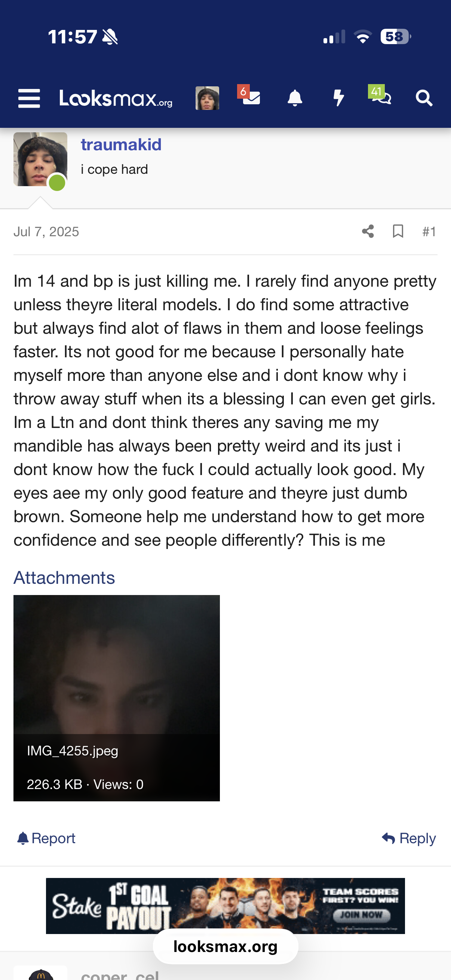The height and width of the screenshot is (980, 451).
Task: Open traumakid's post avatar picture
Action: point(40,159)
